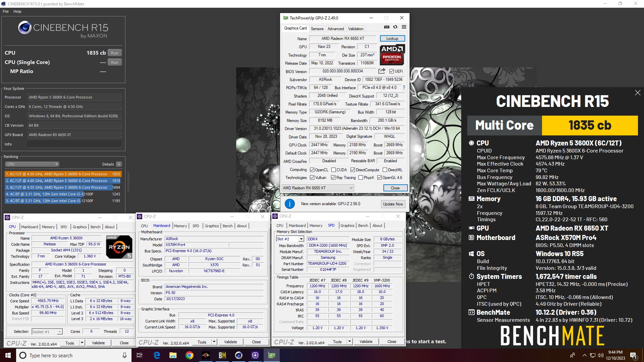Viewport: 644px width, 362px height.
Task: Click Validate in CPU-Z SPD window
Action: click(366, 342)
